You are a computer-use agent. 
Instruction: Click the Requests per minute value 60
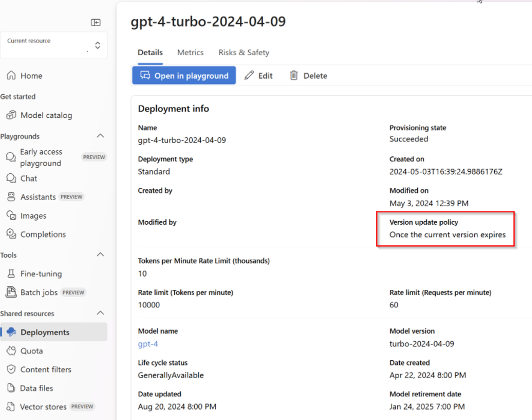click(394, 305)
